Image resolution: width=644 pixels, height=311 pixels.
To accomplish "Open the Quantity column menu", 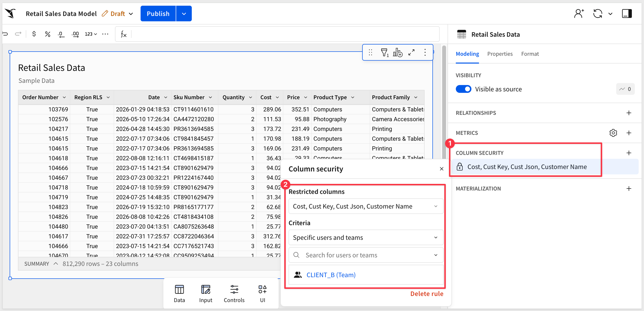I will (251, 97).
